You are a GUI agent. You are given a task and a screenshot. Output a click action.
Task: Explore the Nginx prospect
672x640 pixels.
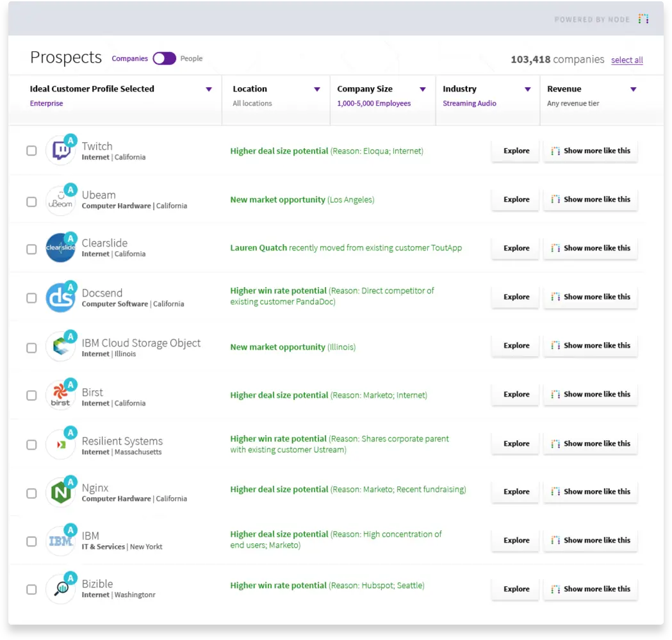[516, 491]
